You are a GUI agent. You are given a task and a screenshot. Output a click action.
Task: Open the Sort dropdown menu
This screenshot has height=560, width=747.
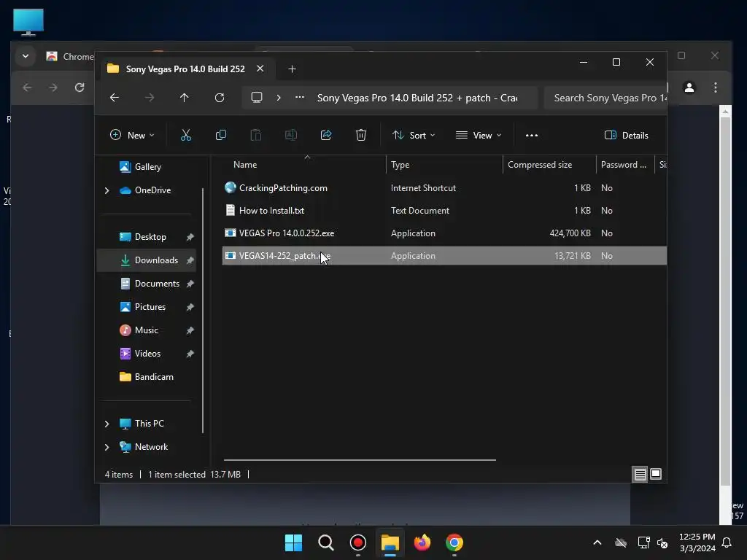(x=414, y=135)
